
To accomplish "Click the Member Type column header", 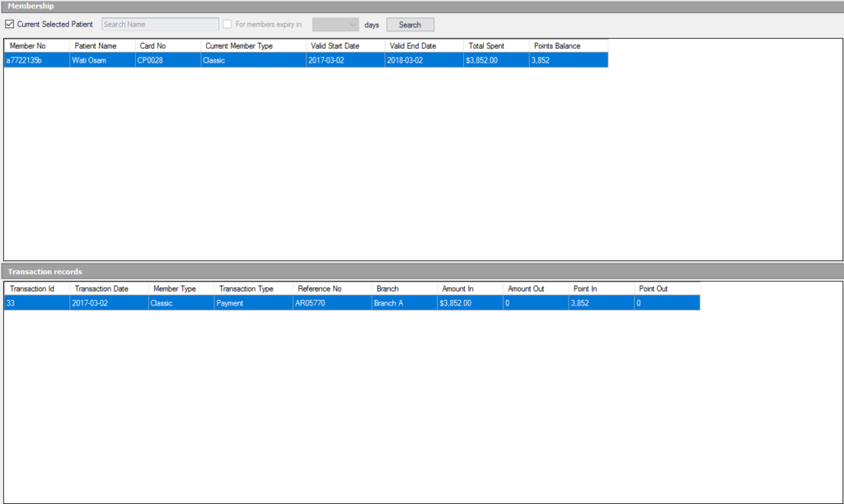I will click(181, 289).
